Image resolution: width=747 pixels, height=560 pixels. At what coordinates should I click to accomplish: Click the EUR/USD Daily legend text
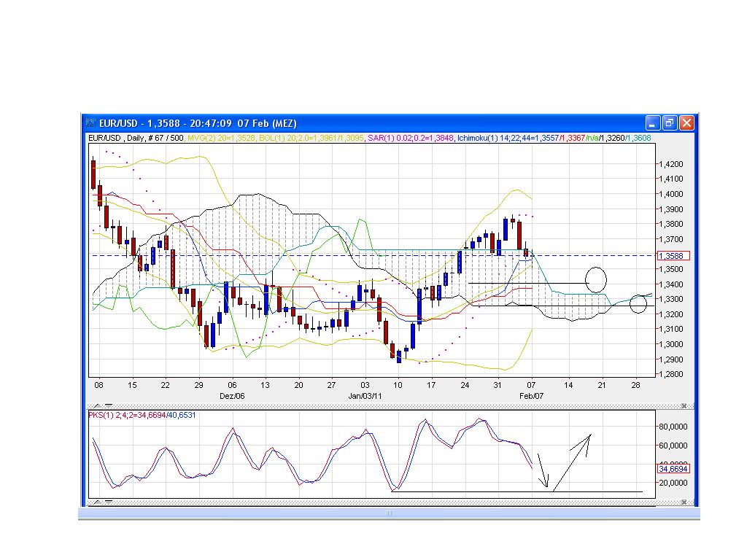(117, 136)
